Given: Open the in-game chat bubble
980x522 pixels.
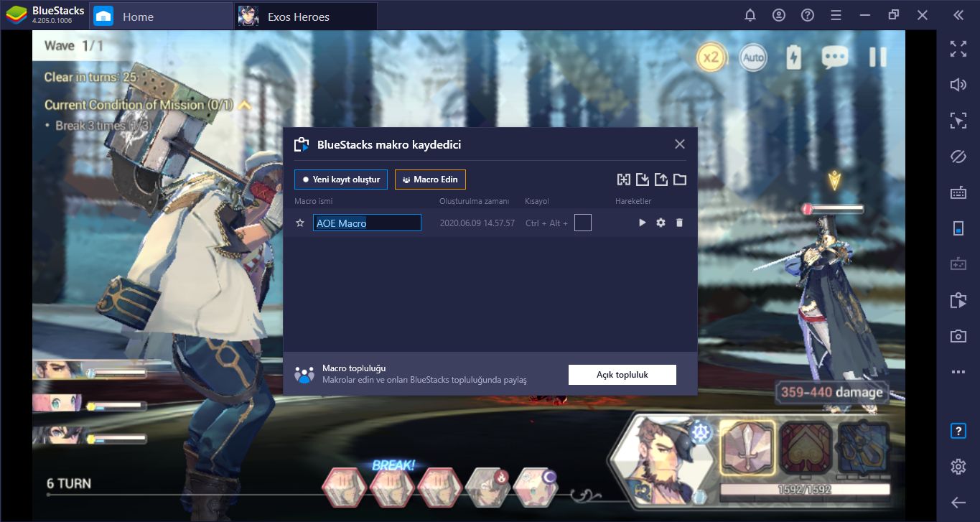Looking at the screenshot, I should 835,57.
